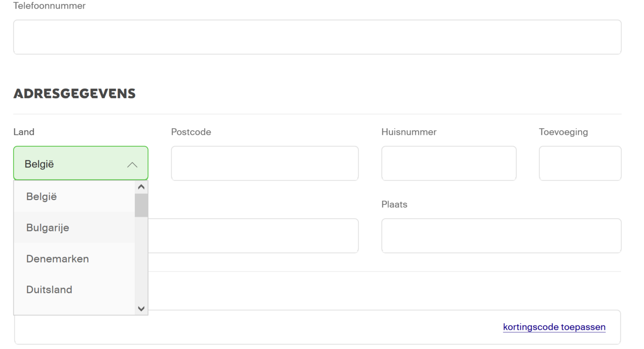
Task: Collapse the Land dropdown using its chevron arrow
Action: (x=132, y=164)
